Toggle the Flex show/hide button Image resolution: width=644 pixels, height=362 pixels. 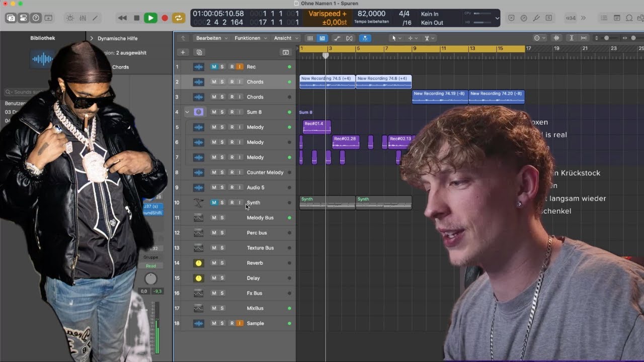[x=349, y=38]
